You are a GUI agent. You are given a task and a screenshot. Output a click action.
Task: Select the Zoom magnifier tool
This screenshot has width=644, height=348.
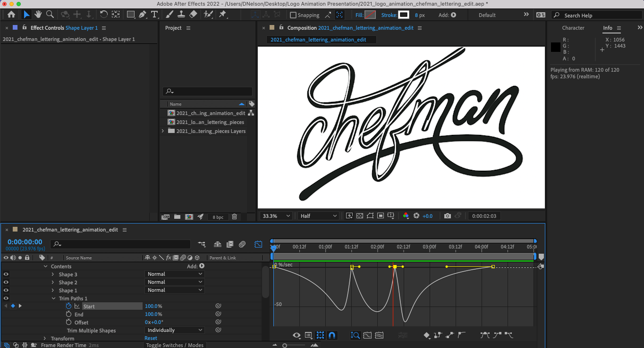(50, 15)
